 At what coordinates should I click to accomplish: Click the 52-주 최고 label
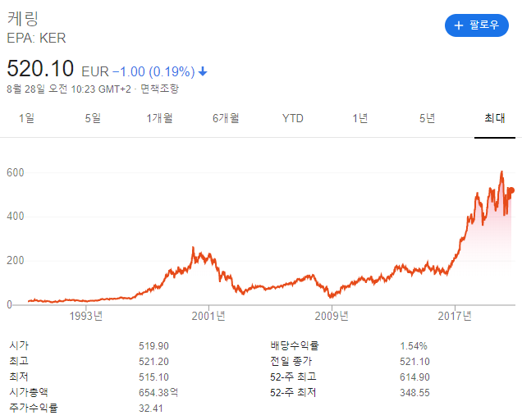[293, 377]
